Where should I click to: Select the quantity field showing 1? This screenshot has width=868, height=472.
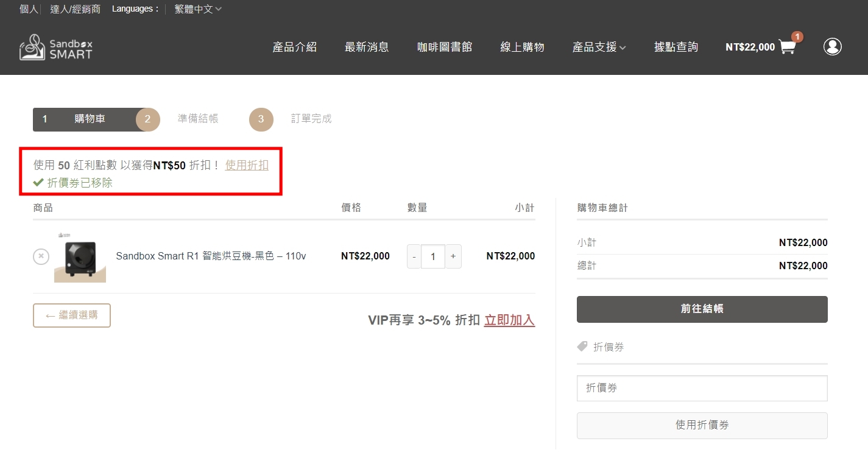[433, 256]
